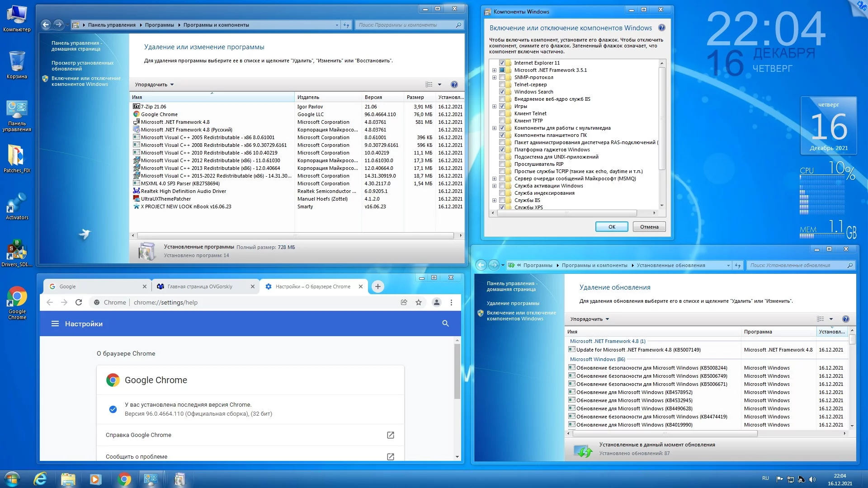Click the search icon in Настройки bar

tap(445, 324)
